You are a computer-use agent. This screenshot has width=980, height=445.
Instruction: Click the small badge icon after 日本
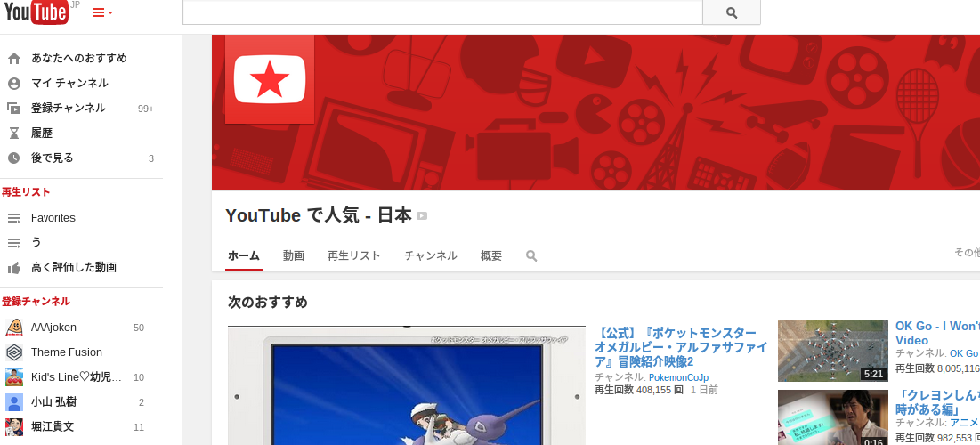pyautogui.click(x=422, y=216)
